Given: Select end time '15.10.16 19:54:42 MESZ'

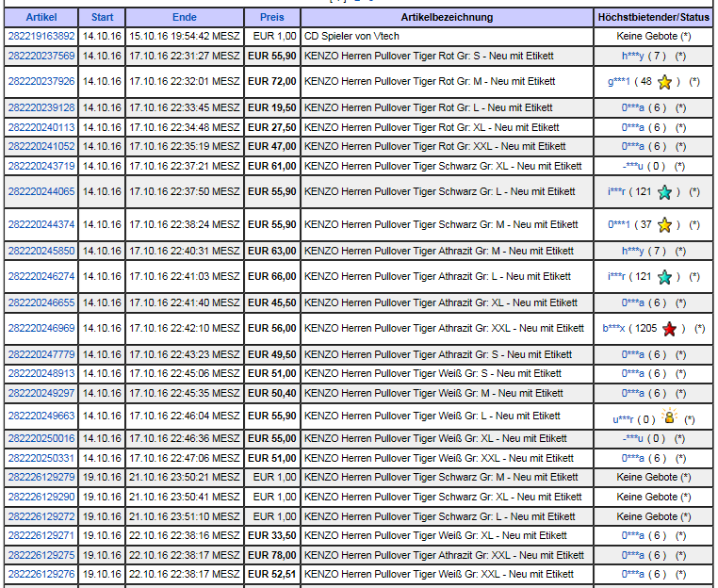Looking at the screenshot, I should (185, 36).
